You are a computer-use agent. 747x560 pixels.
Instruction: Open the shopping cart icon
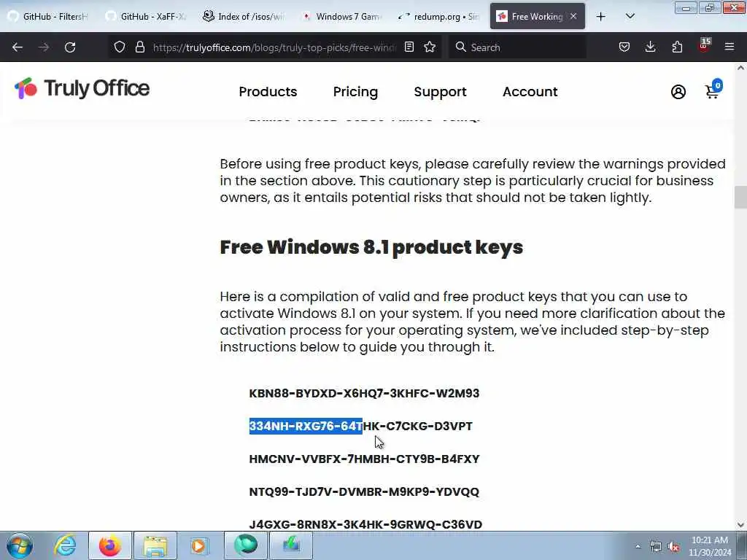pyautogui.click(x=713, y=89)
